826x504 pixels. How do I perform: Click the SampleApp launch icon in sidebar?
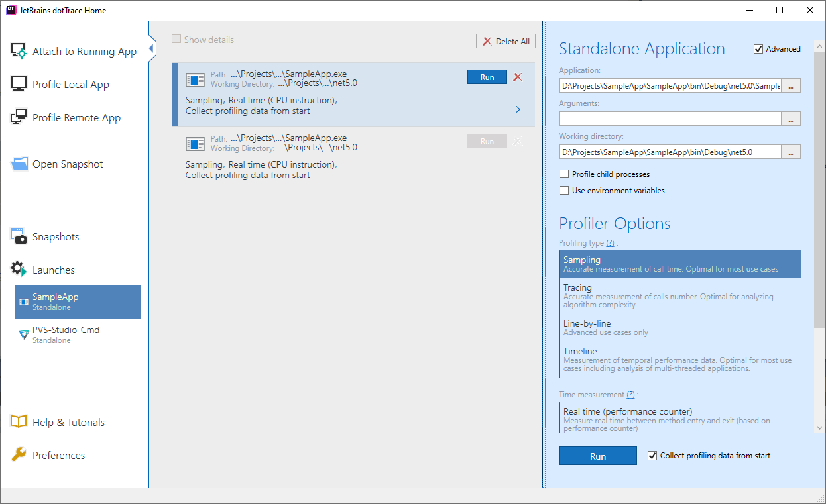(24, 302)
